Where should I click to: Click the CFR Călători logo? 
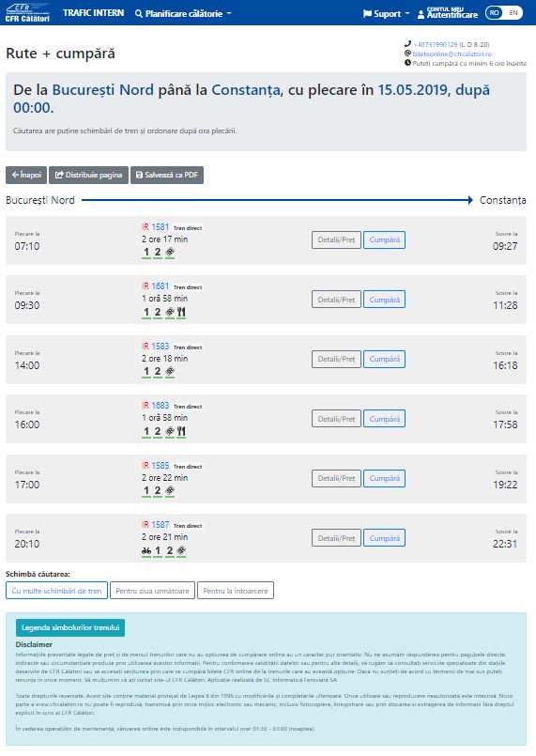(27, 13)
